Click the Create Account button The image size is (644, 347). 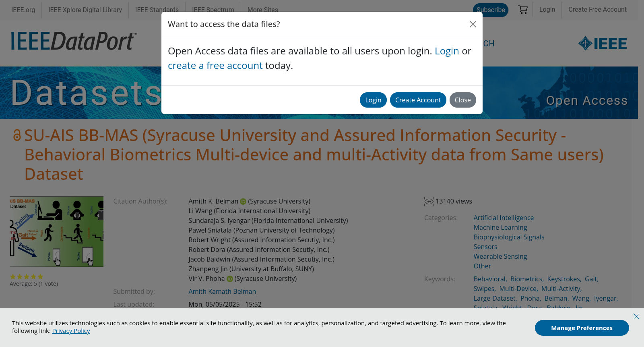pyautogui.click(x=418, y=100)
